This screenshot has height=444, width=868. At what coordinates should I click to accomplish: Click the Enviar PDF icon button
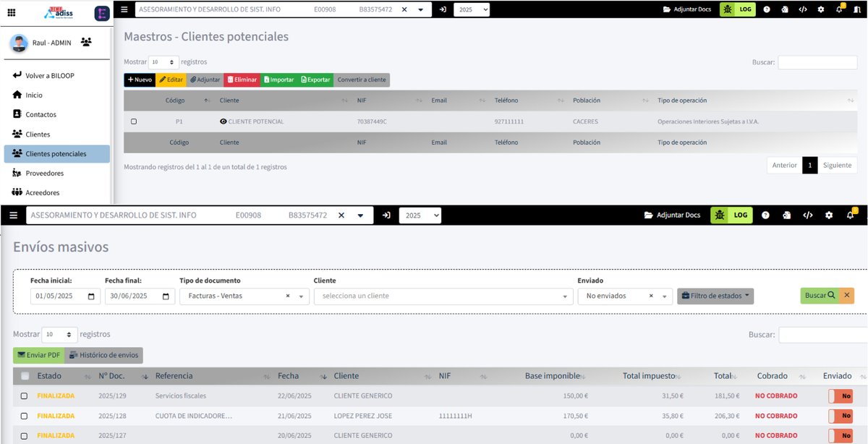pyautogui.click(x=37, y=354)
